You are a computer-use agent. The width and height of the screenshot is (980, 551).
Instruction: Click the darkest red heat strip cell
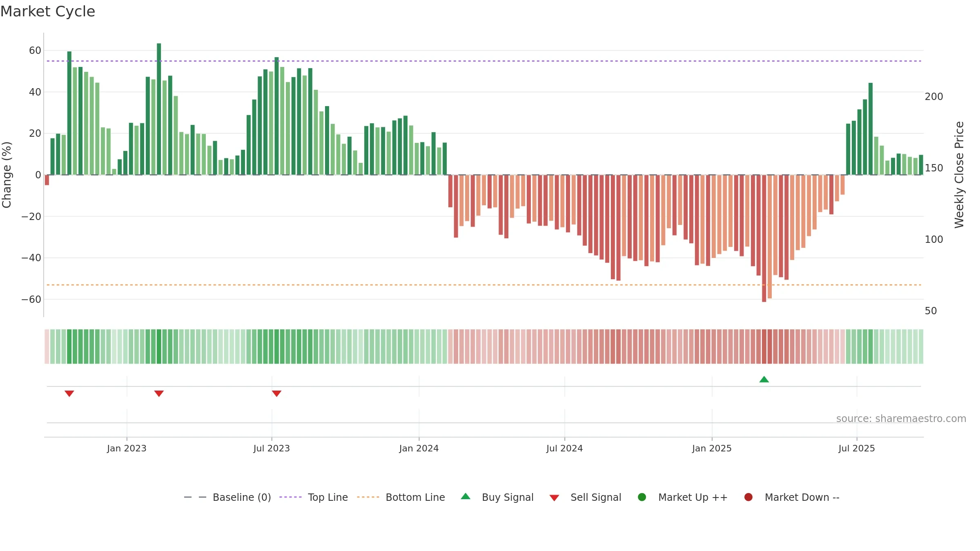pos(764,347)
